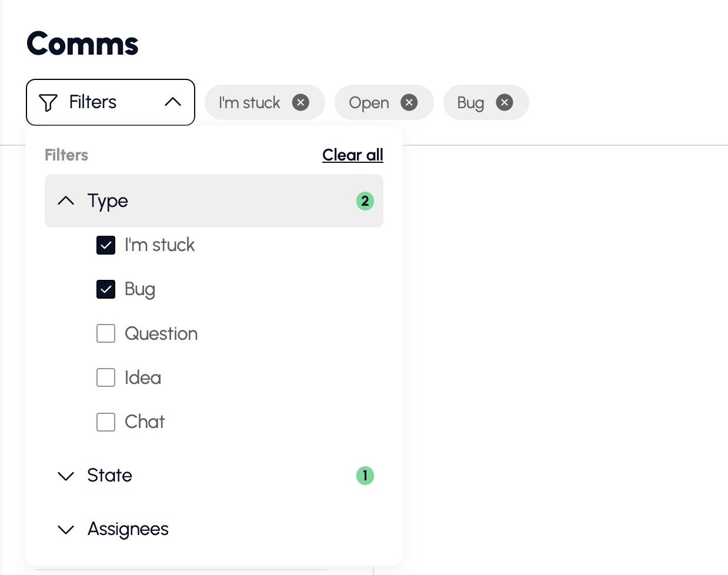Remove the "Bug" filter chip
This screenshot has height=575, width=728.
[x=504, y=102]
